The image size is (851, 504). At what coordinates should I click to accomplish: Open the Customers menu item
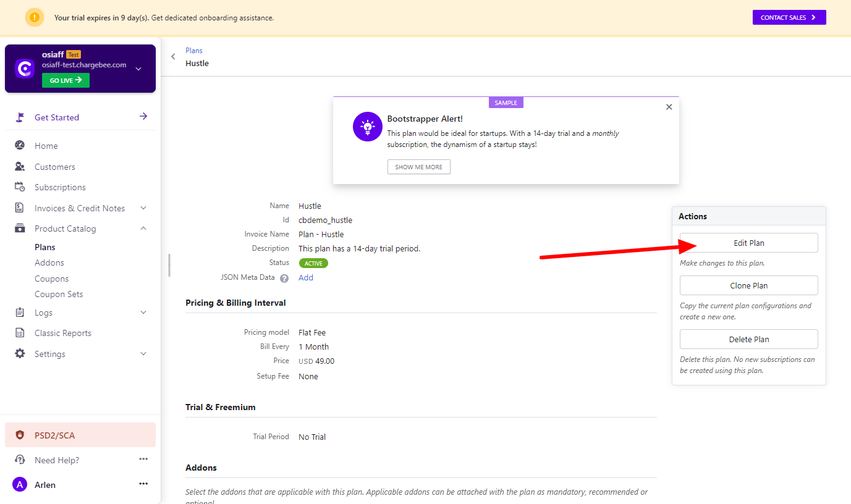pyautogui.click(x=55, y=167)
